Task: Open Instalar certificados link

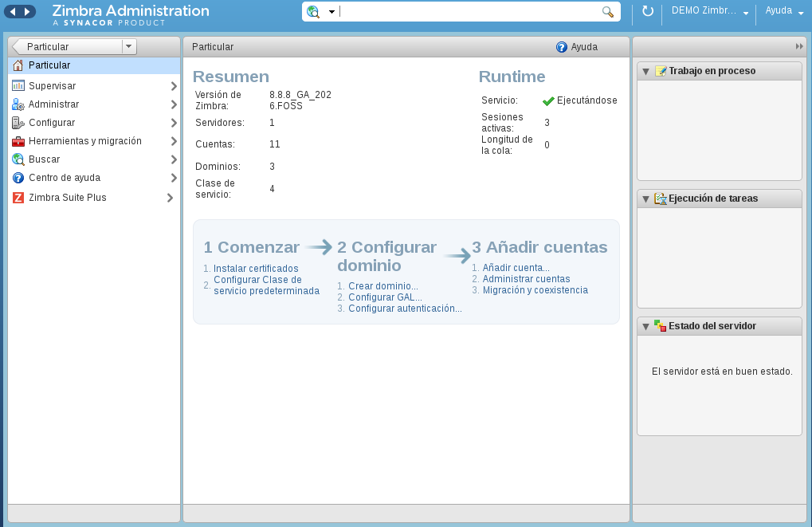Action: click(x=256, y=269)
